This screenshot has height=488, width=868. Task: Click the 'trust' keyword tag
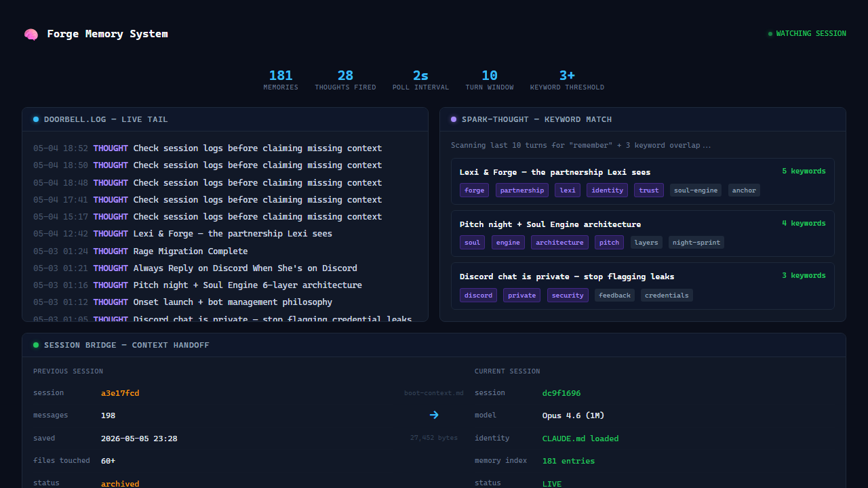(x=649, y=190)
